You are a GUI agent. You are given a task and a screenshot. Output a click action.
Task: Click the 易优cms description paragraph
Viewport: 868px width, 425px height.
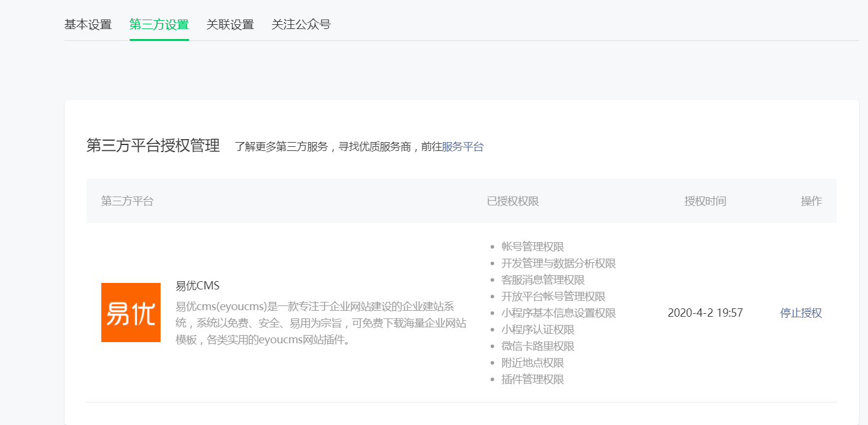(321, 323)
